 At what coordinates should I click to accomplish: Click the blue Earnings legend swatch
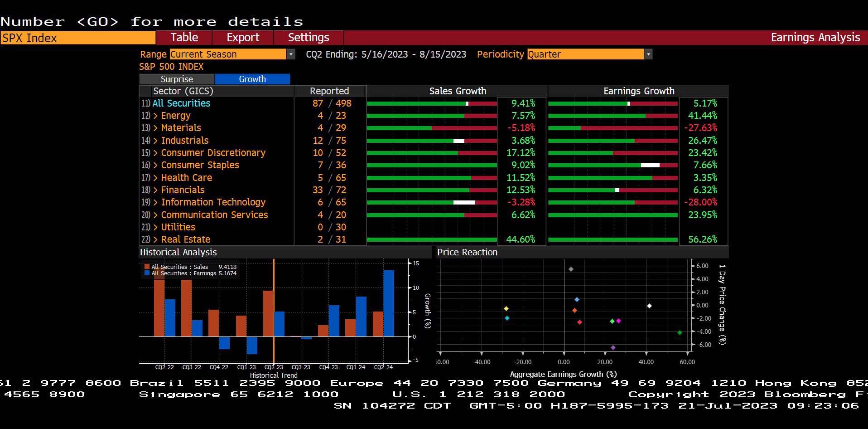pos(147,273)
